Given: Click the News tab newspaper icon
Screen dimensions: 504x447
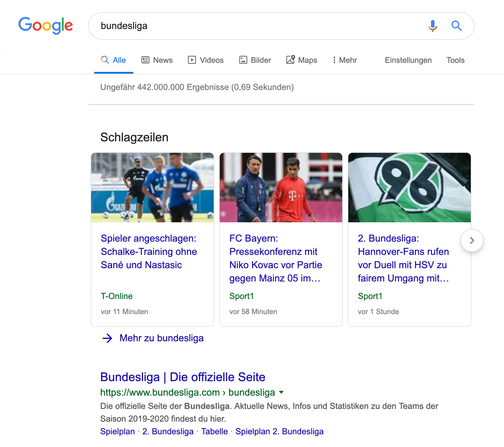Looking at the screenshot, I should (x=145, y=60).
